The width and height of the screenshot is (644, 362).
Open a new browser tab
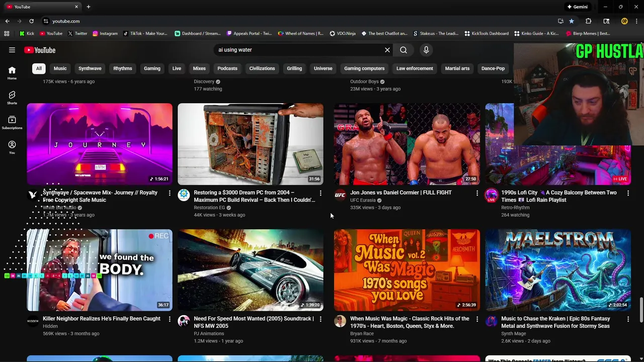[88, 7]
